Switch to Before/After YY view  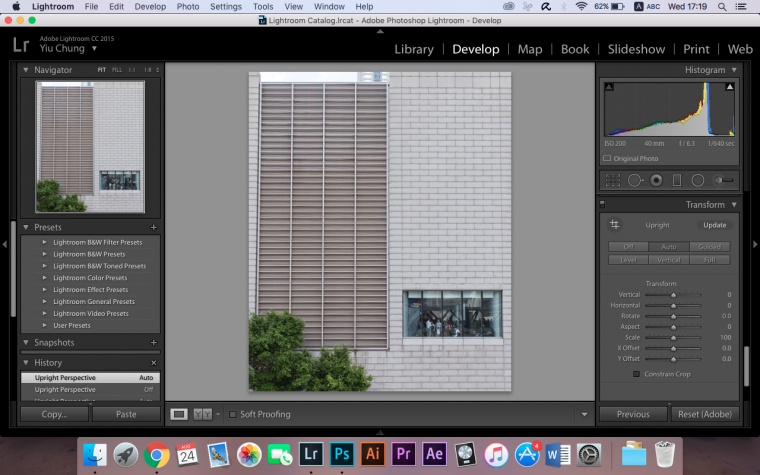pyautogui.click(x=203, y=414)
